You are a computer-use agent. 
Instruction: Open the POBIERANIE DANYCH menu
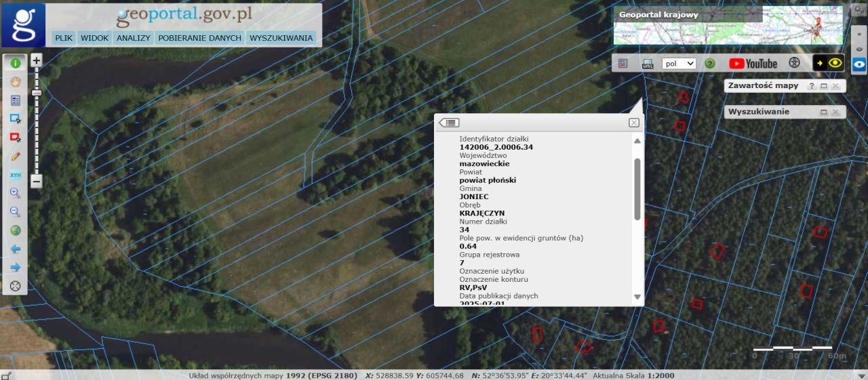click(199, 38)
